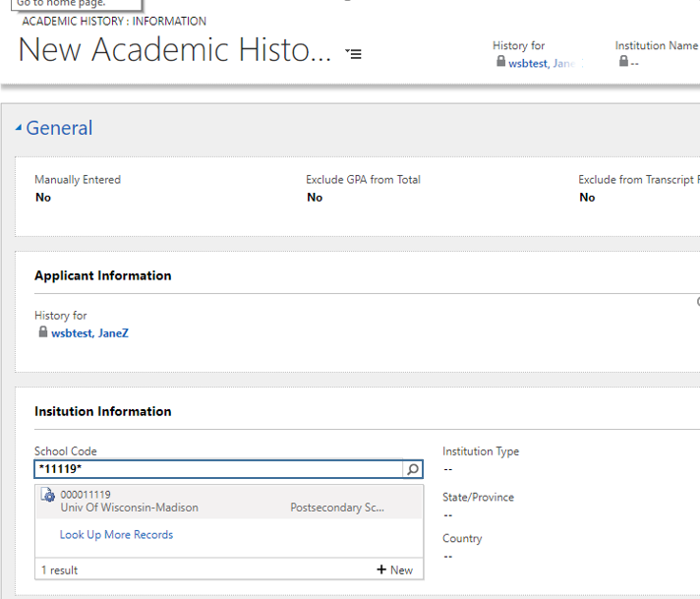
Task: Click the record icon beside 000011119 result
Action: click(x=47, y=496)
